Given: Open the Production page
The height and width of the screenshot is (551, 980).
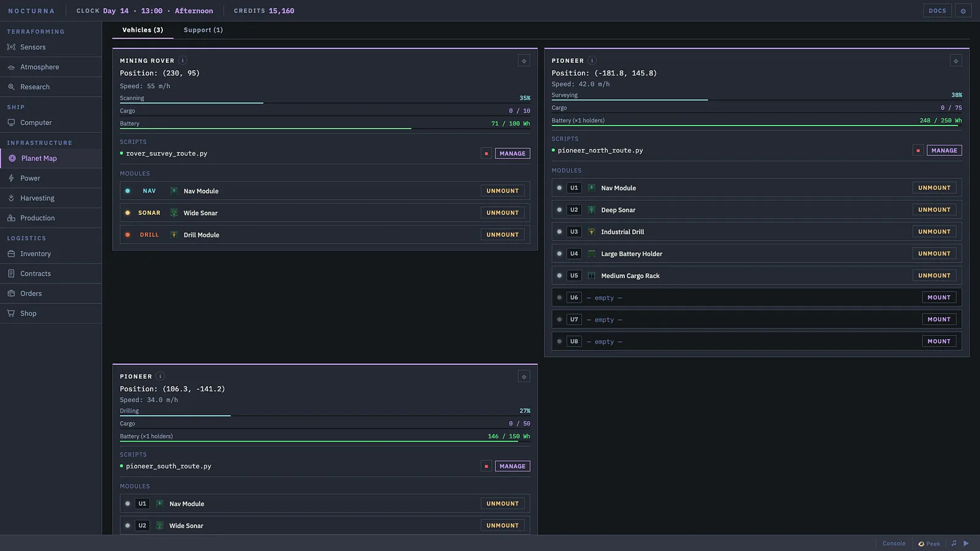Looking at the screenshot, I should (x=51, y=218).
